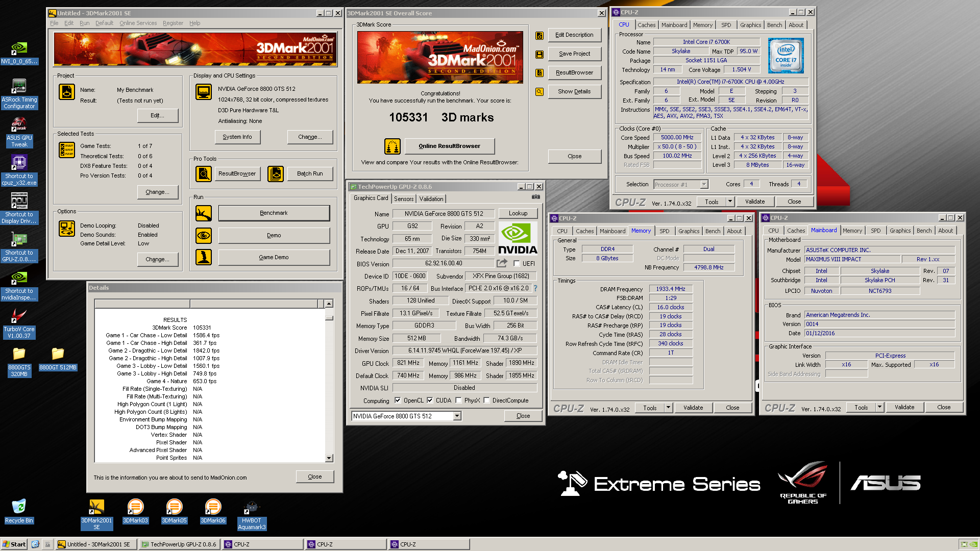Click the Demo eye icon in 3DMark2001
980x551 pixels.
[204, 236]
